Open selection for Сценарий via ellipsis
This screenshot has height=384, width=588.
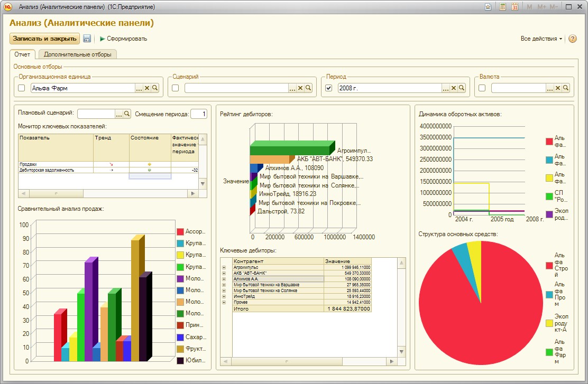click(292, 88)
